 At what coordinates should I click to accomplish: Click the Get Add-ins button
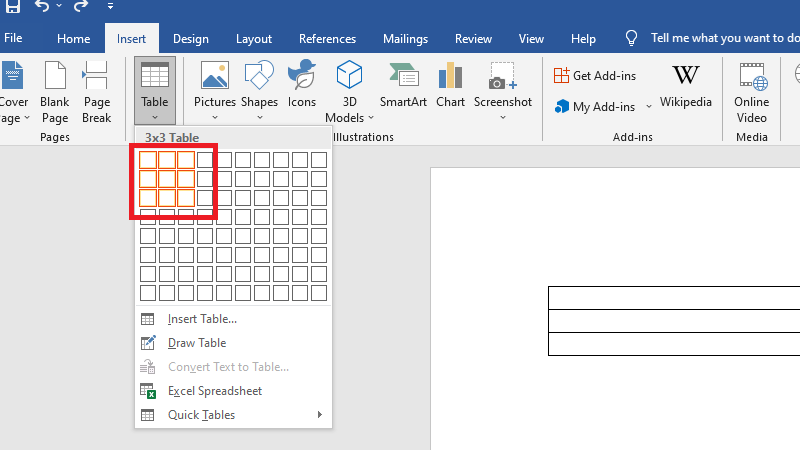[598, 76]
